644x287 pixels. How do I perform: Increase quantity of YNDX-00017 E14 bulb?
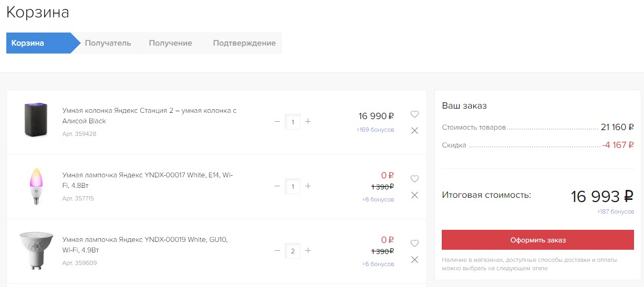(308, 186)
